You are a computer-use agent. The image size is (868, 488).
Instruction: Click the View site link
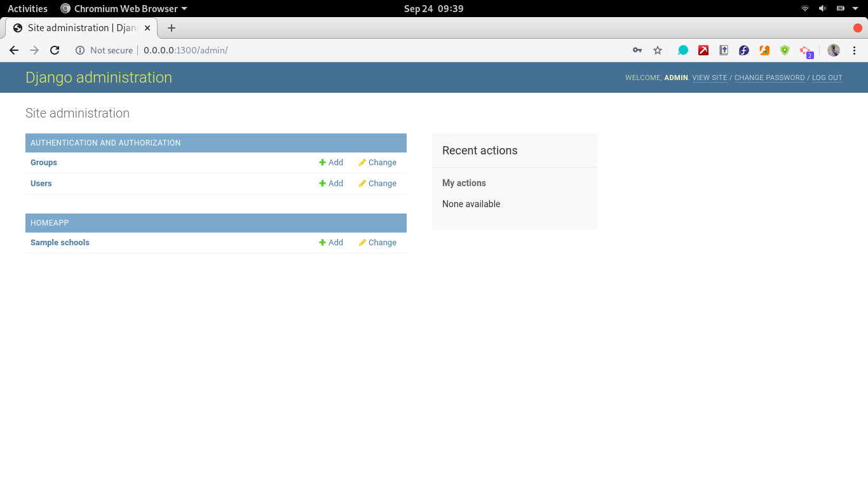point(710,78)
